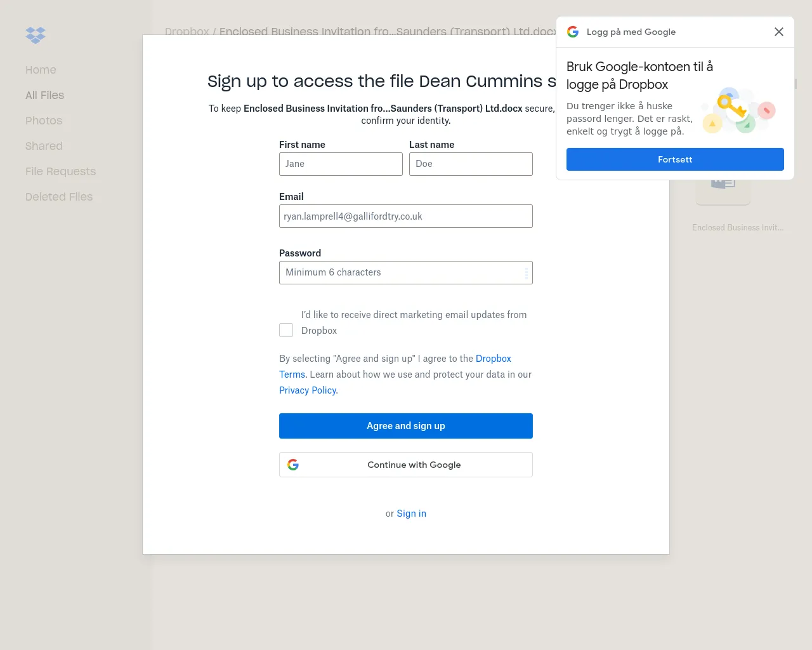This screenshot has height=650, width=812.
Task: Show Deleted Files
Action: point(59,197)
